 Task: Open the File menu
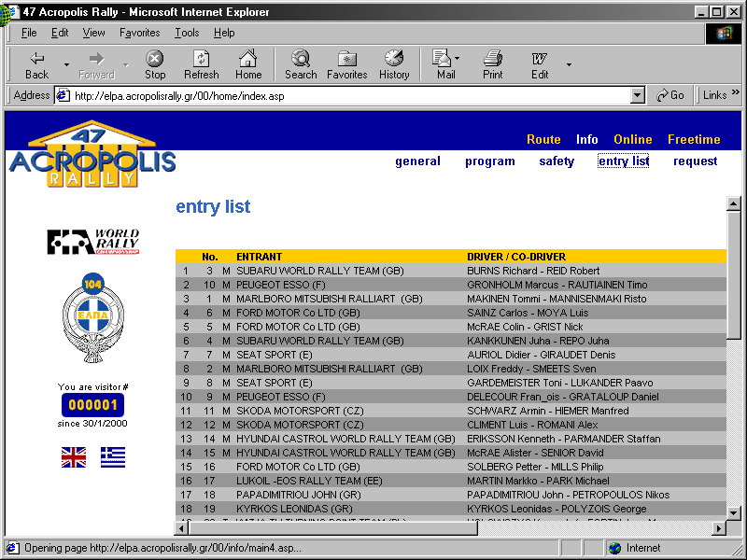(x=29, y=33)
